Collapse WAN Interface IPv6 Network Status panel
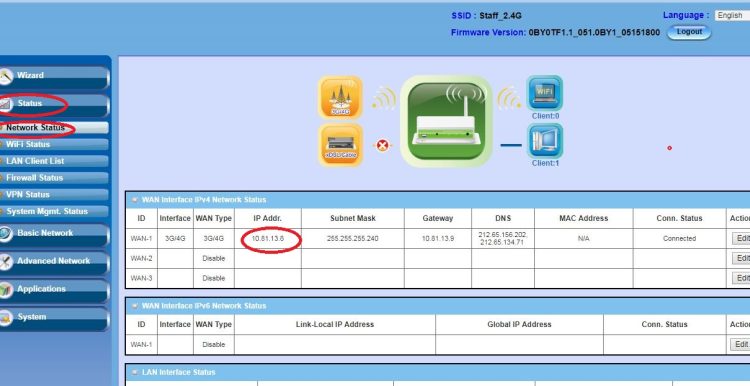750x386 pixels. tap(134, 306)
